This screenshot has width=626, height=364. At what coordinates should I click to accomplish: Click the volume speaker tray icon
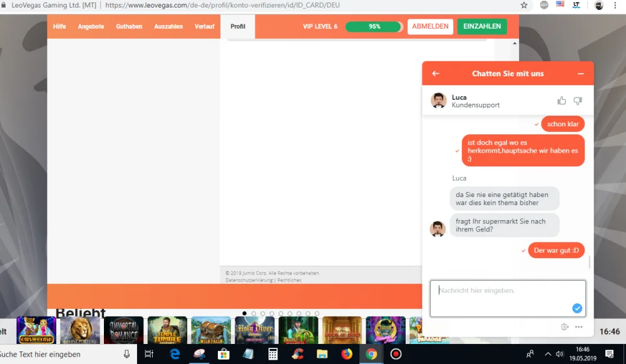(x=560, y=354)
